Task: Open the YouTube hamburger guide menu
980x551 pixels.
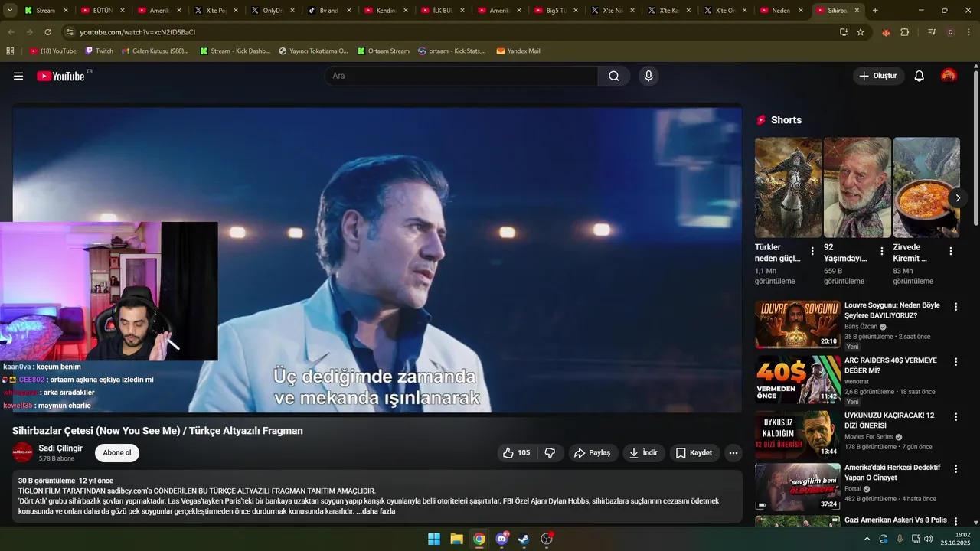Action: (18, 76)
